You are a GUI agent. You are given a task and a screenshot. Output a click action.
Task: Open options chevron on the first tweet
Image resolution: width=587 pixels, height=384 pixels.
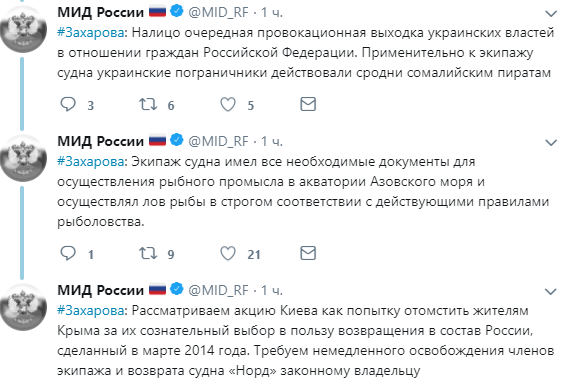pyautogui.click(x=551, y=14)
